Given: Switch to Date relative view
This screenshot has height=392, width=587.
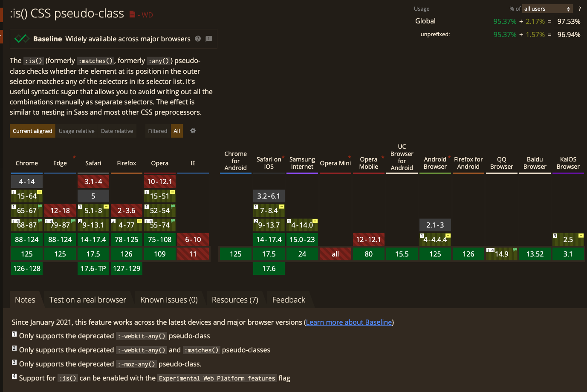Looking at the screenshot, I should point(117,131).
